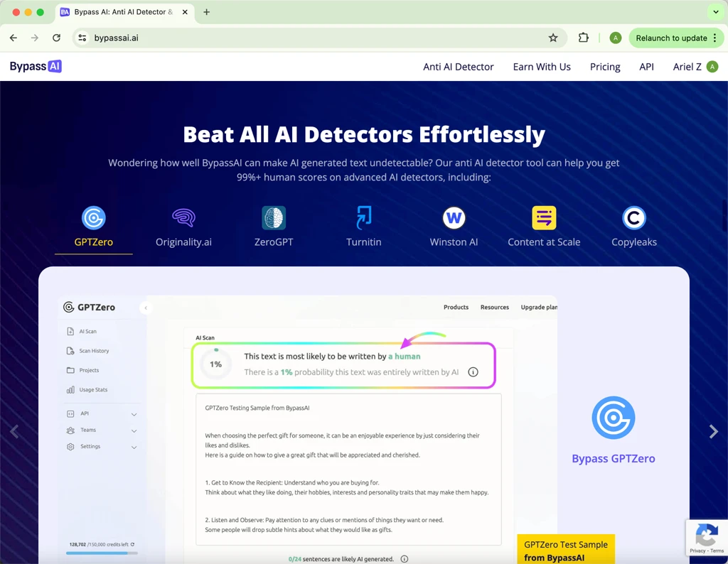
Task: Switch to the Originality.ai tab label
Action: click(184, 242)
